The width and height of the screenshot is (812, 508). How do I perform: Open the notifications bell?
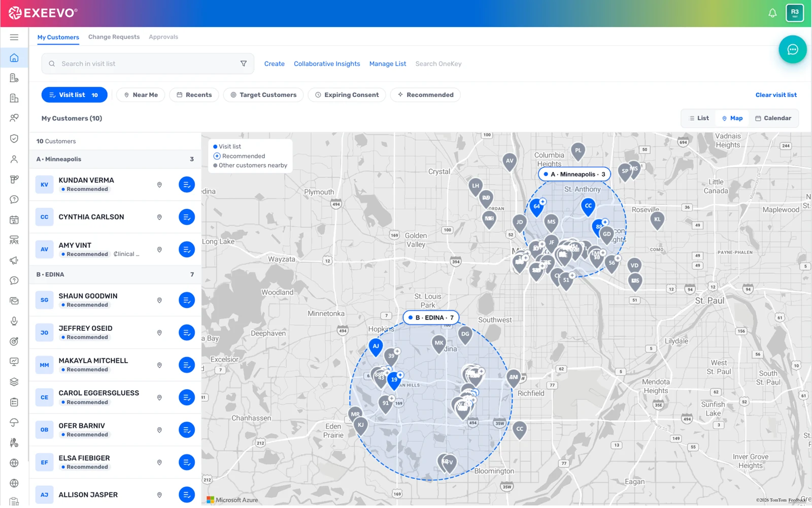pos(772,13)
